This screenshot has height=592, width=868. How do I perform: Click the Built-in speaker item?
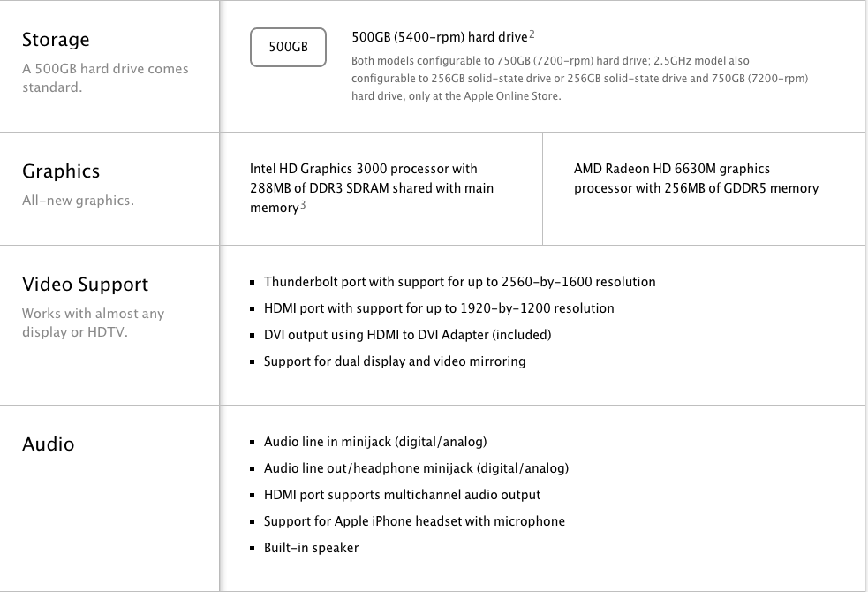click(x=311, y=548)
